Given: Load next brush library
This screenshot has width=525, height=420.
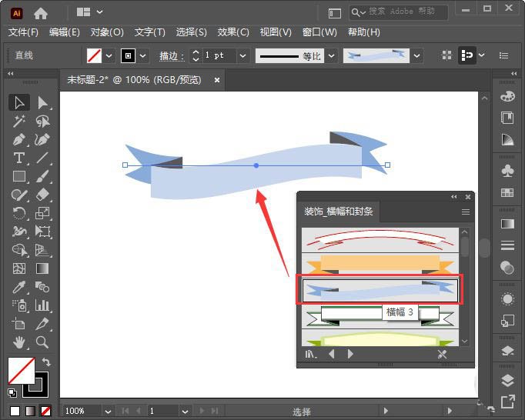Looking at the screenshot, I should coord(350,354).
